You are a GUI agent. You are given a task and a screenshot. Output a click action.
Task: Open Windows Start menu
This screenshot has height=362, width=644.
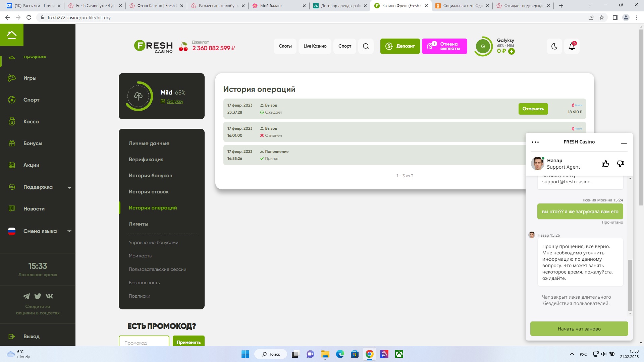pyautogui.click(x=245, y=354)
